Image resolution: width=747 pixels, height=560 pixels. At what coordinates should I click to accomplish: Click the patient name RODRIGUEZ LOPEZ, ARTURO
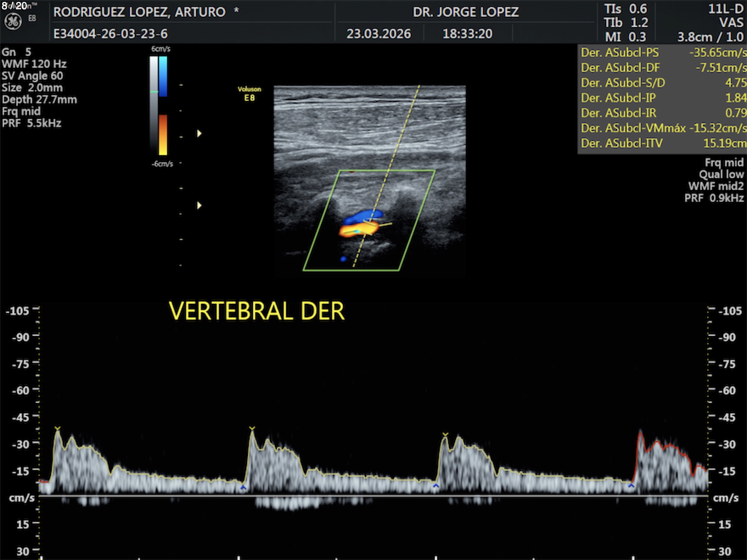139,12
